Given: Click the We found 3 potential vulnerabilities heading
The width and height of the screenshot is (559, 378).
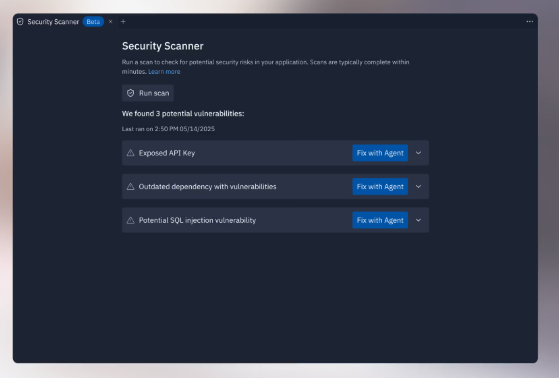Looking at the screenshot, I should click(183, 114).
